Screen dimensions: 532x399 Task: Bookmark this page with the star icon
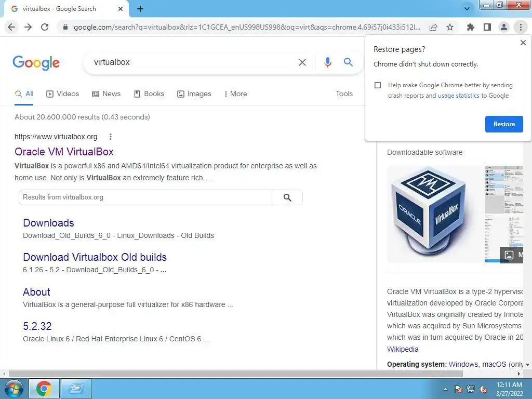click(450, 27)
